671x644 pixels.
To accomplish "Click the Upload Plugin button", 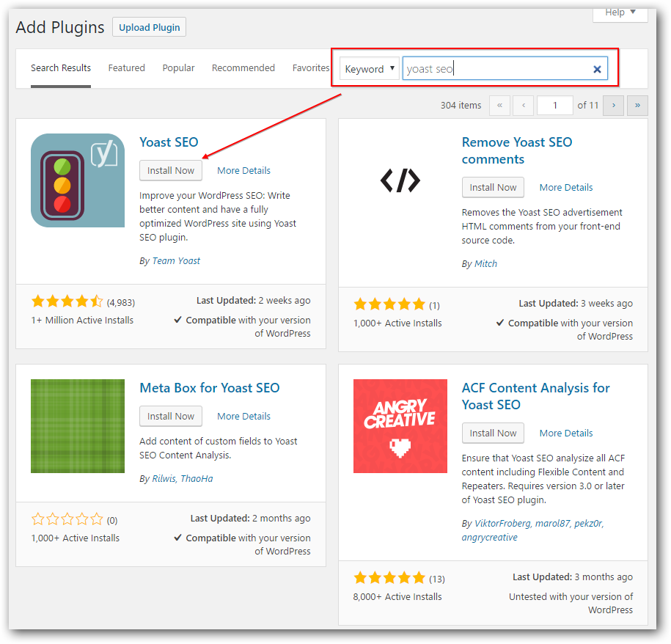I will [149, 27].
